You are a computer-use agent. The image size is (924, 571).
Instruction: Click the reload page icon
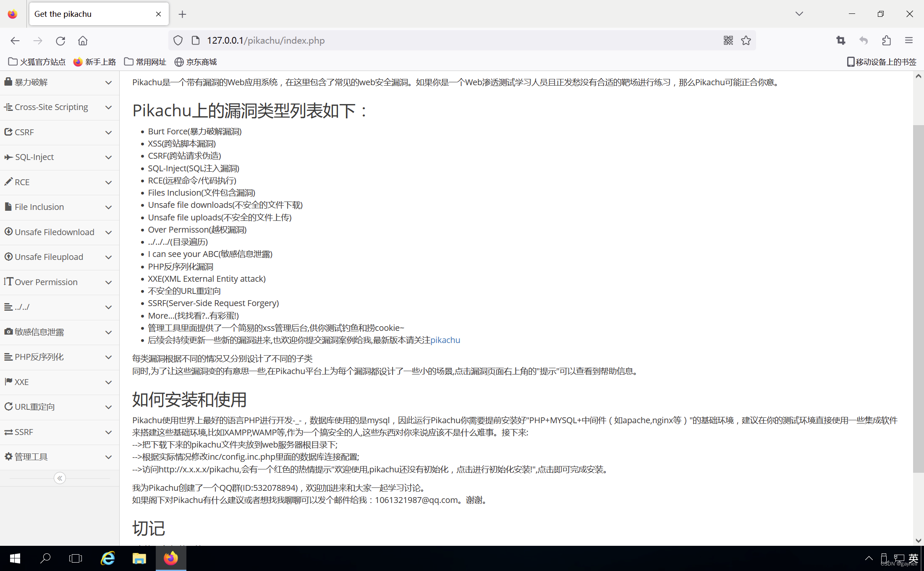coord(60,40)
